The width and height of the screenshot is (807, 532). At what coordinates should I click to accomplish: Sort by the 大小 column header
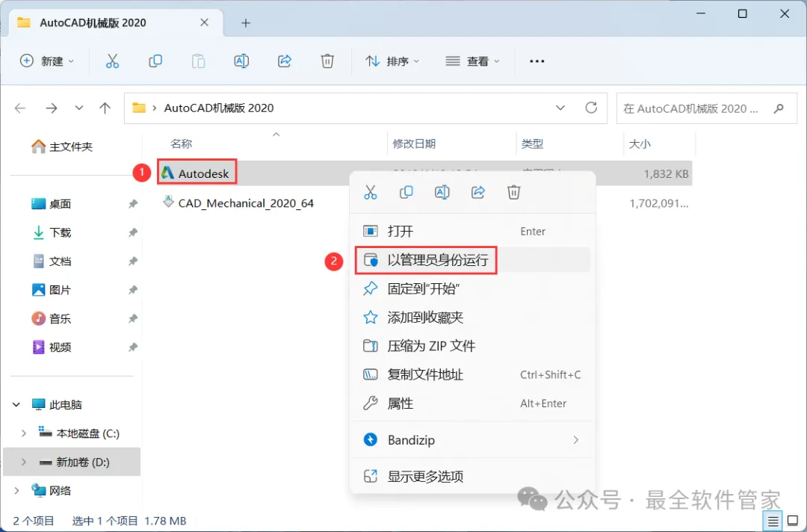tap(640, 144)
